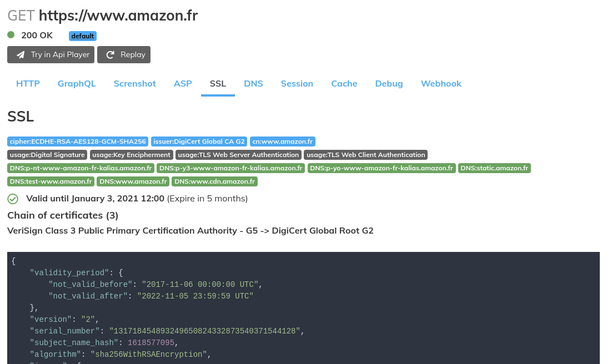
Task: Click usage:TLS Web Client Authentication badge
Action: tap(366, 155)
